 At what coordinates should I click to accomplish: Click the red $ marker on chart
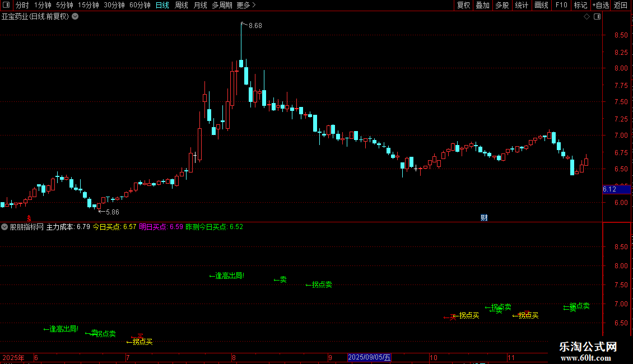point(29,218)
